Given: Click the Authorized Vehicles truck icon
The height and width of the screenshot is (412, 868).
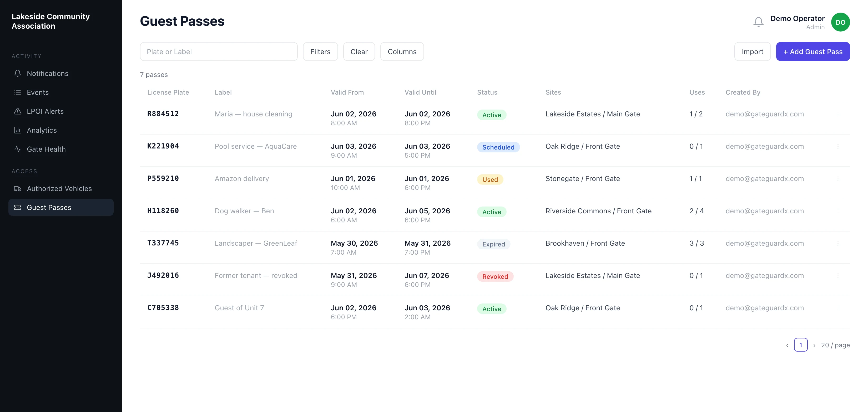Looking at the screenshot, I should click(18, 188).
